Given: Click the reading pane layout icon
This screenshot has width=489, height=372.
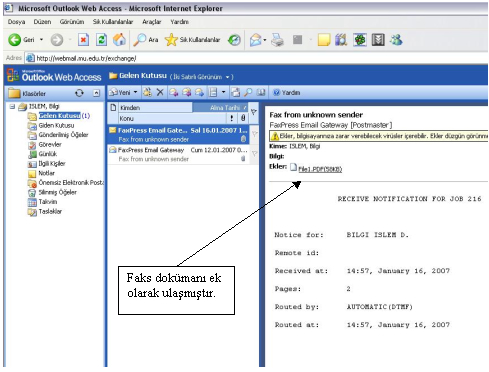Looking at the screenshot, I should (212, 92).
